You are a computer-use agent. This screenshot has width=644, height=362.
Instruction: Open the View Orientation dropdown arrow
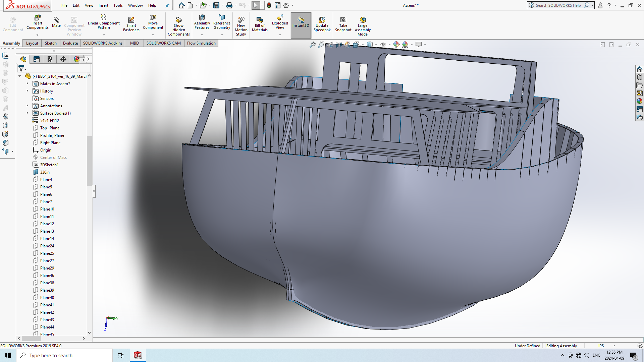coord(363,45)
